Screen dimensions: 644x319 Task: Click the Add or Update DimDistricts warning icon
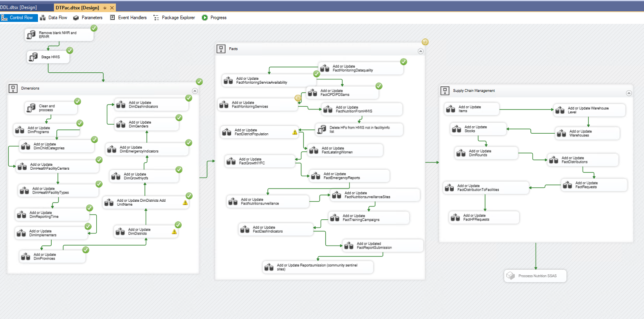pos(185,203)
